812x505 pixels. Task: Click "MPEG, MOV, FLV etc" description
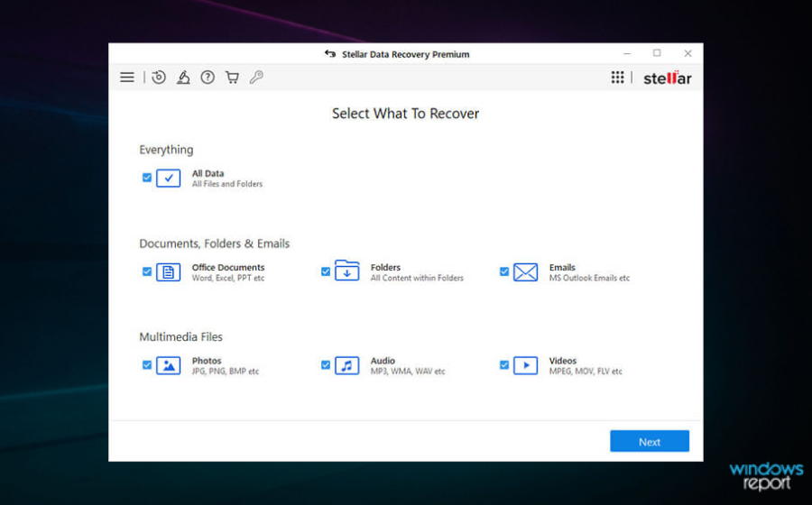[x=586, y=371]
